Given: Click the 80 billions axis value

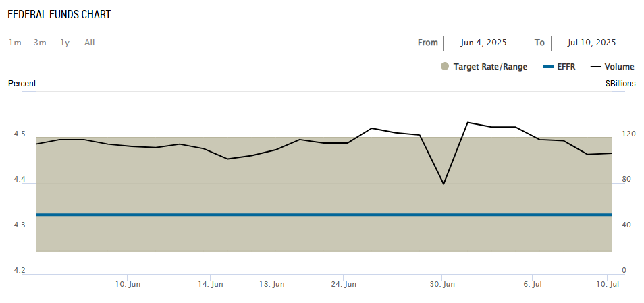Looking at the screenshot, I should click(x=626, y=179).
